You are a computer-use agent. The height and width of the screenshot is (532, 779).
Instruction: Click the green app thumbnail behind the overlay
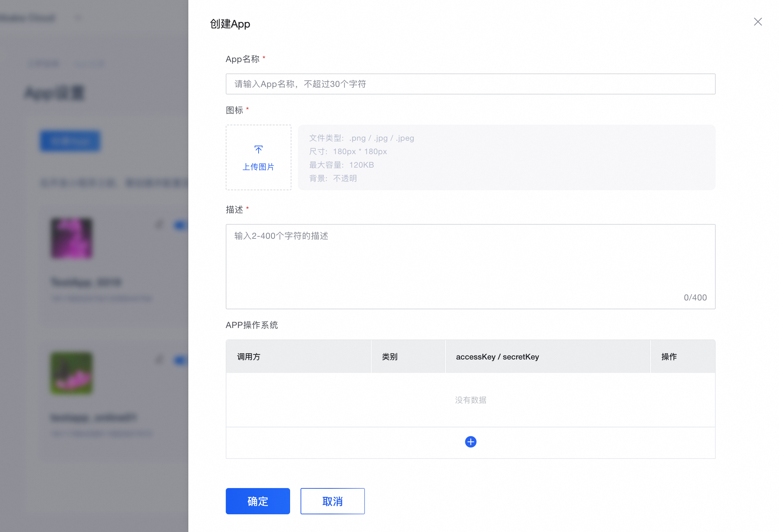pos(72,373)
